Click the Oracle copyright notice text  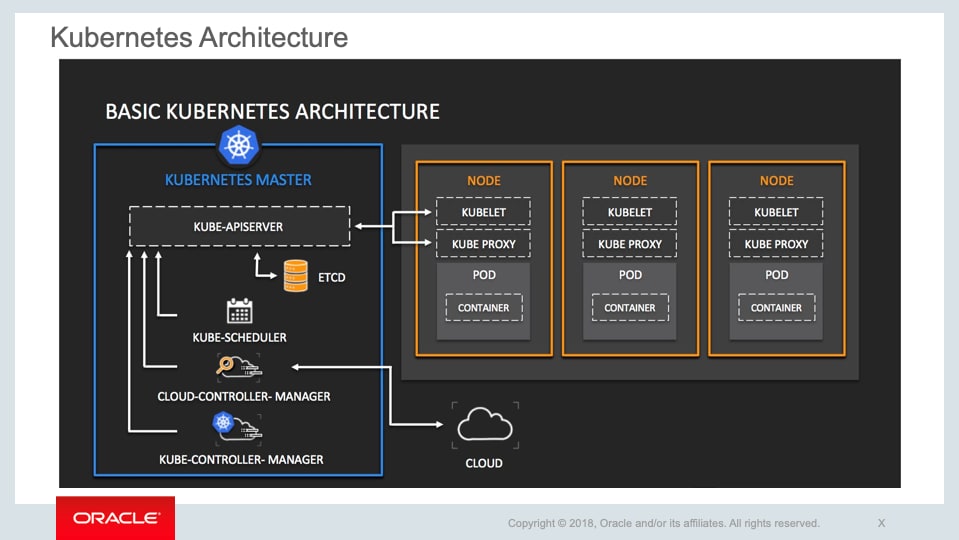click(x=663, y=523)
